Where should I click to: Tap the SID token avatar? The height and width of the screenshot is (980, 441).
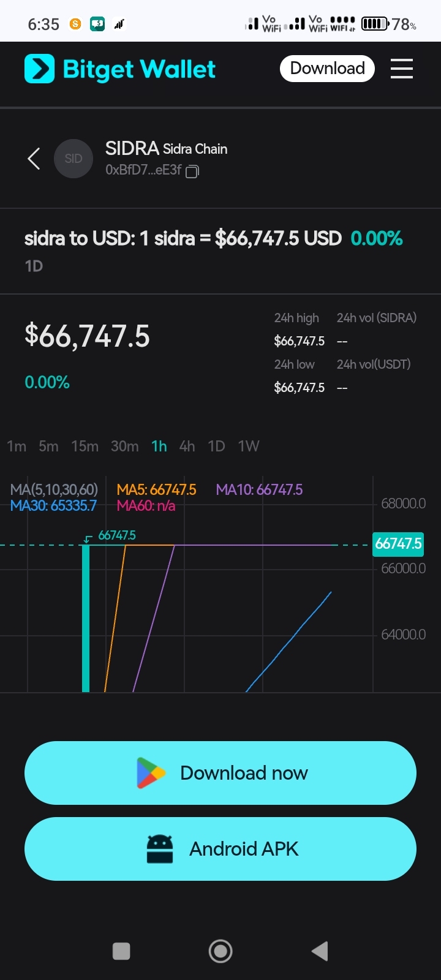coord(73,159)
